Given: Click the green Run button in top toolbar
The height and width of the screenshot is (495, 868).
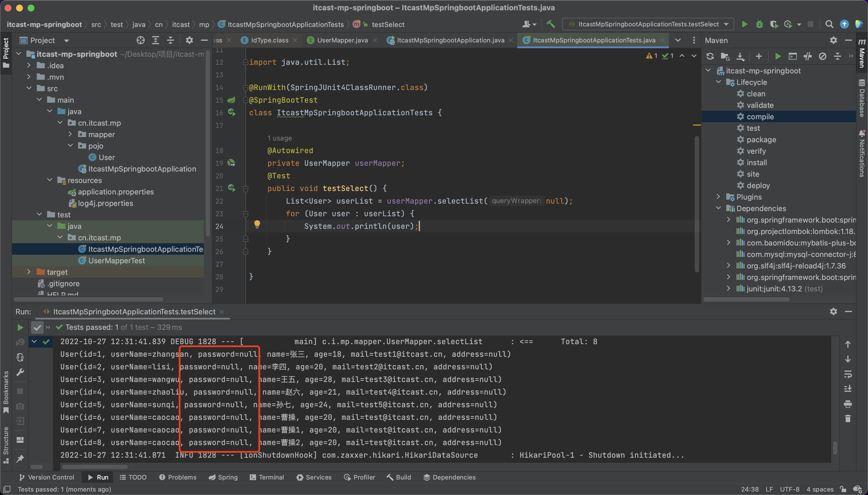Looking at the screenshot, I should click(745, 24).
